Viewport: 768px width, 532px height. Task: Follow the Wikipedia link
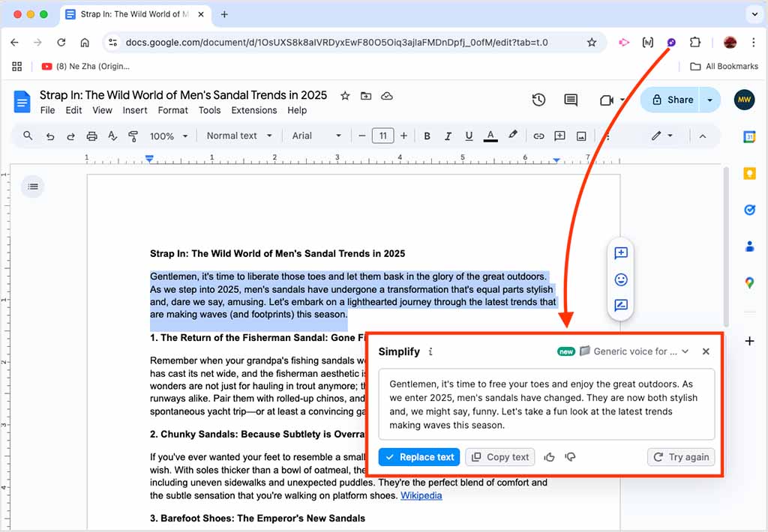click(x=421, y=495)
